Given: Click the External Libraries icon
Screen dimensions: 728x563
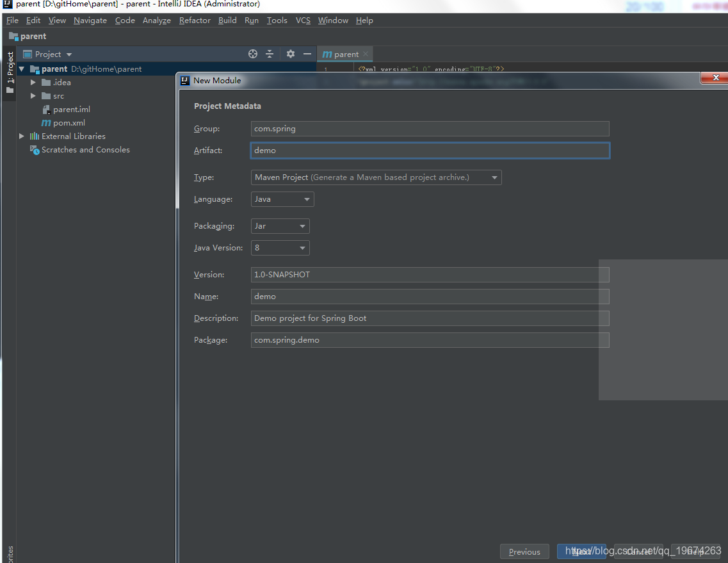Looking at the screenshot, I should (x=35, y=136).
